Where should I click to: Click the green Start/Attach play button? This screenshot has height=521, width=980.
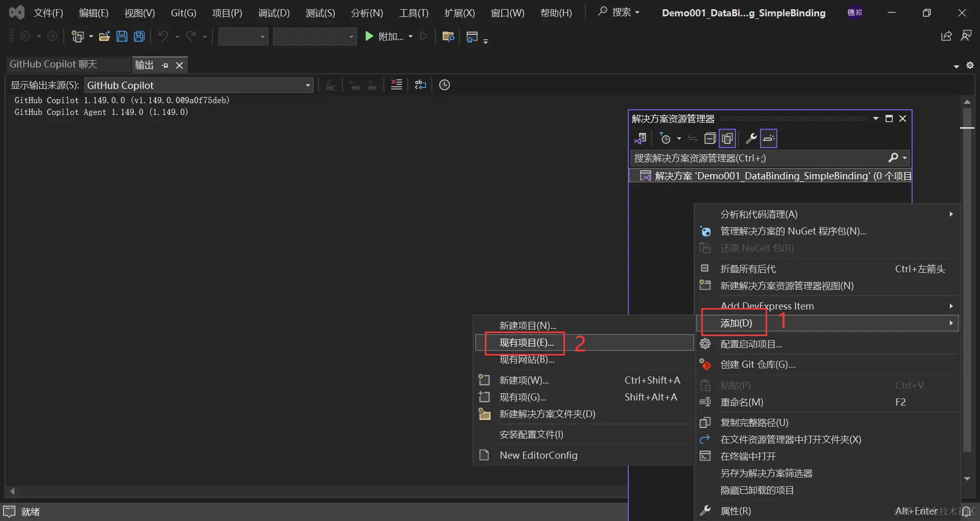[369, 36]
